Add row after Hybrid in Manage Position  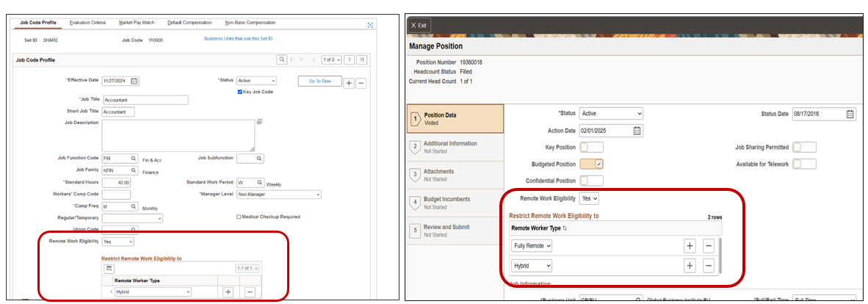[690, 266]
